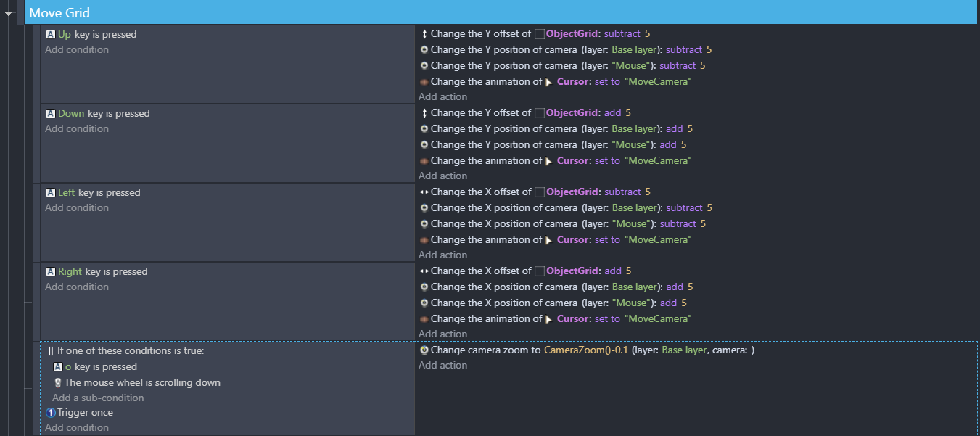This screenshot has width=980, height=436.
Task: Click the ObjectGrid object icon in the Up event
Action: pos(540,33)
